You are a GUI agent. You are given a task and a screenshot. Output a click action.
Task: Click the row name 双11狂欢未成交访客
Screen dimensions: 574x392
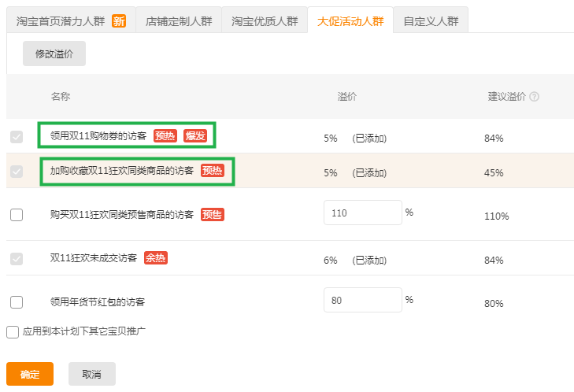(94, 258)
